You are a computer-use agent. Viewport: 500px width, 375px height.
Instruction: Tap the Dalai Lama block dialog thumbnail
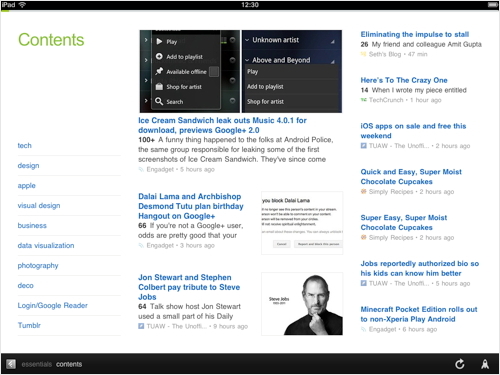pyautogui.click(x=302, y=223)
